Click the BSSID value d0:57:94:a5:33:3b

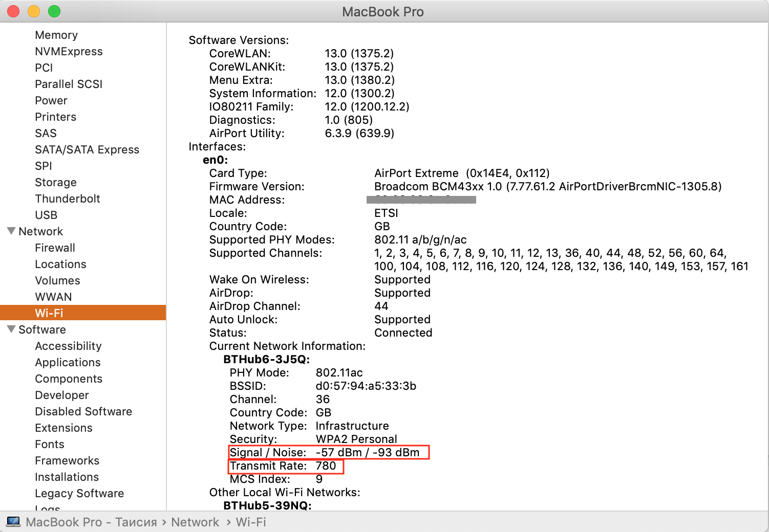point(366,386)
